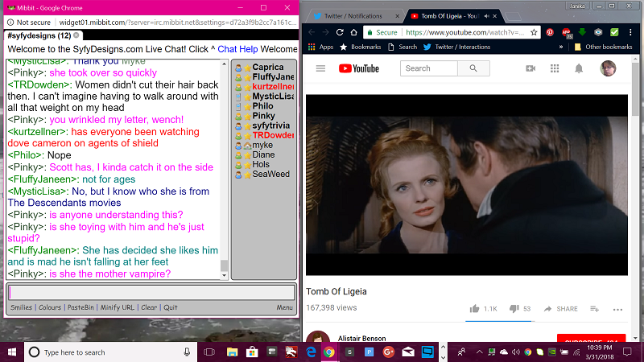This screenshot has height=362, width=644.
Task: Focus the Mibbit chat message input
Action: click(151, 292)
